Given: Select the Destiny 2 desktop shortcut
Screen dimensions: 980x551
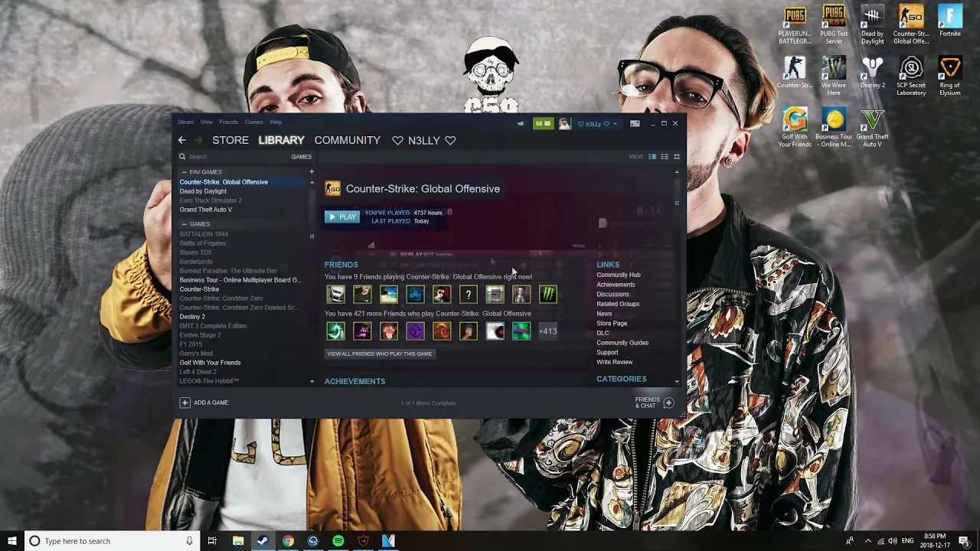Looking at the screenshot, I should point(872,73).
